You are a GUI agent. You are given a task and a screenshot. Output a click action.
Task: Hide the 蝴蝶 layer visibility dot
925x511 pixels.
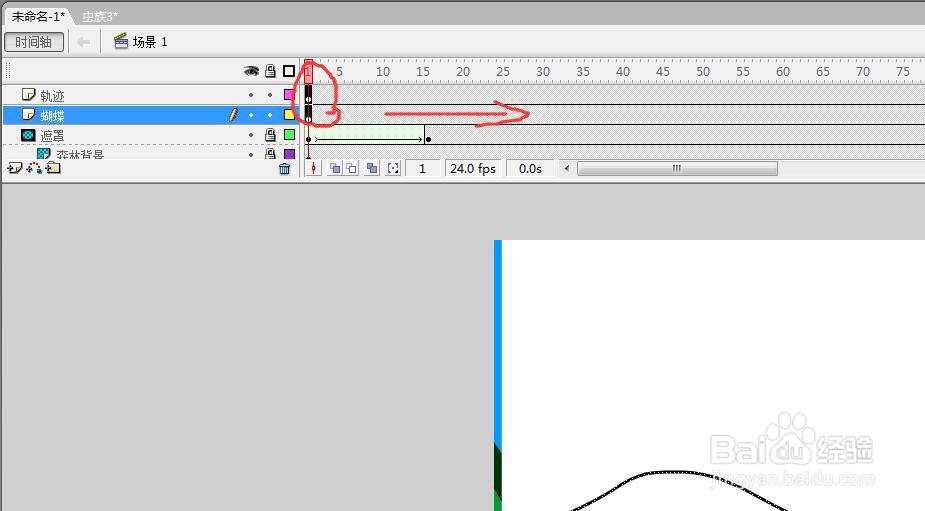pos(251,115)
